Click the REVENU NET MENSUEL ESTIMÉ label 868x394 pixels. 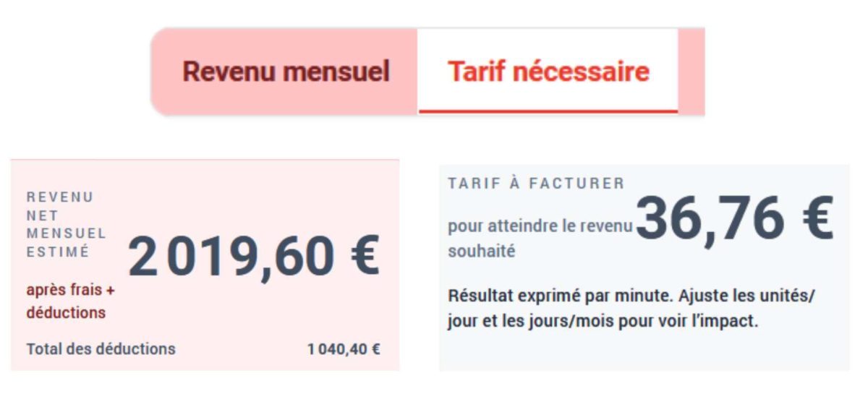[66, 225]
